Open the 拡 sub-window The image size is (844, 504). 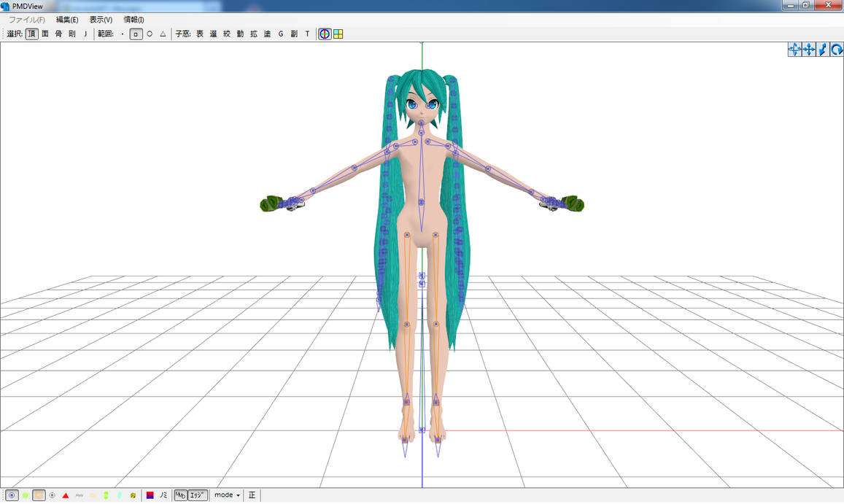[254, 34]
